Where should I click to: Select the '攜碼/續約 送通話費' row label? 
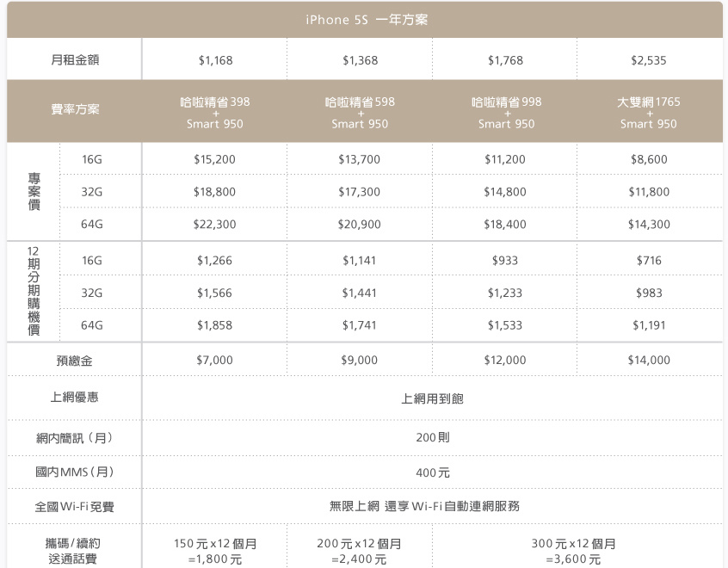(x=73, y=551)
